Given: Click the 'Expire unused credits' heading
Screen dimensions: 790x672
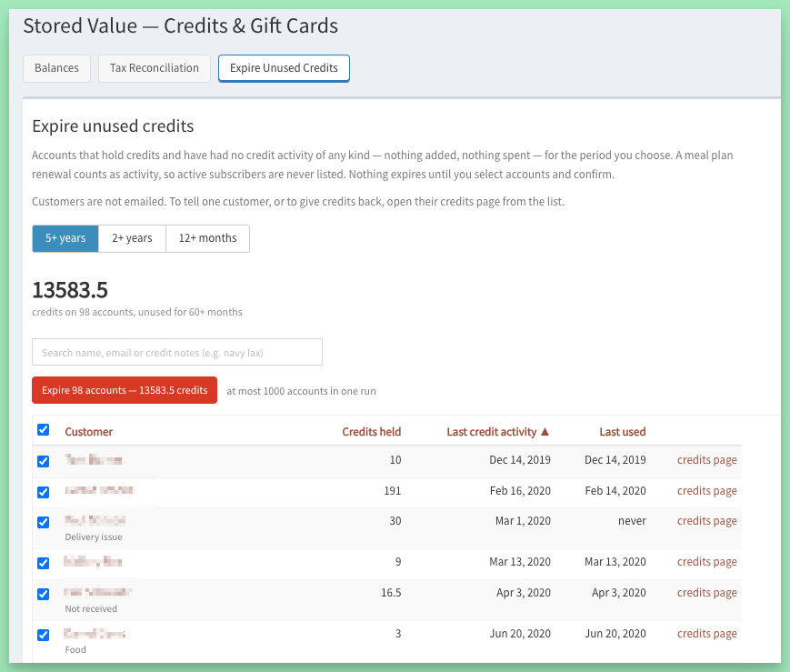Looking at the screenshot, I should [113, 126].
